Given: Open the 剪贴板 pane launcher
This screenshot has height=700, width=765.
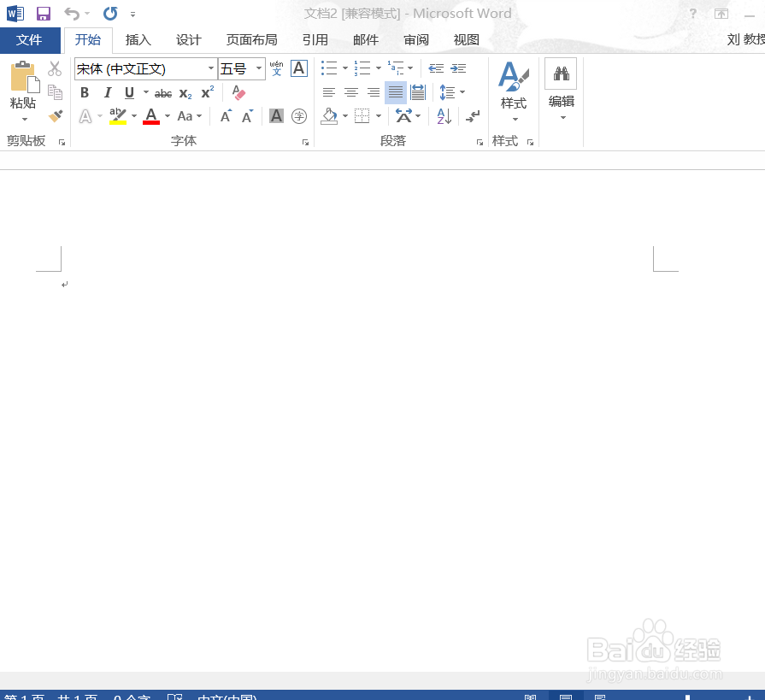Looking at the screenshot, I should (62, 142).
